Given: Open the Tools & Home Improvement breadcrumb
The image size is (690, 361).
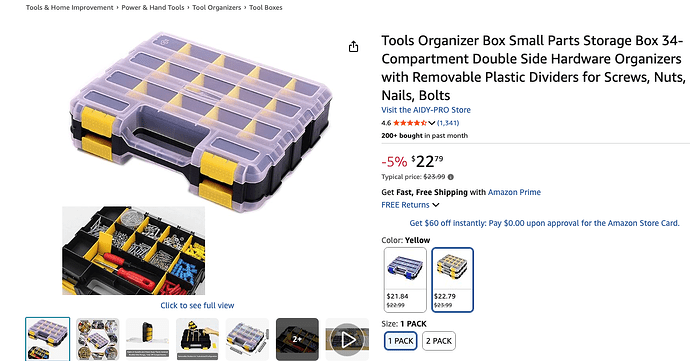Looking at the screenshot, I should click(70, 7).
